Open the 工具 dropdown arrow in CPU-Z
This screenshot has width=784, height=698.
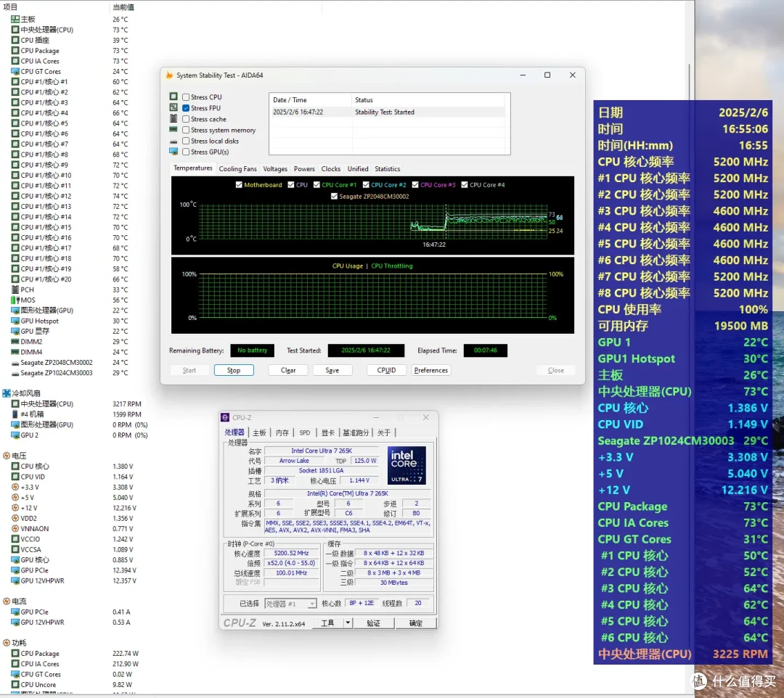(348, 623)
